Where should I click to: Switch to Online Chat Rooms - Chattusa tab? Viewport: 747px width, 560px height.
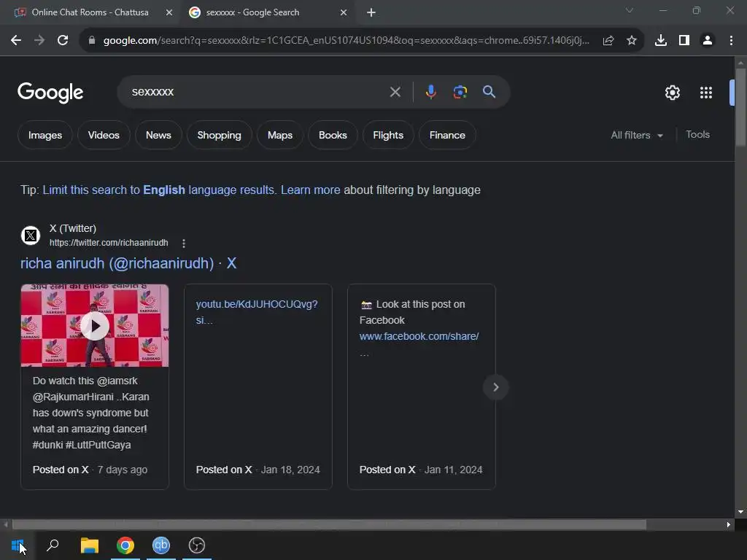pyautogui.click(x=90, y=12)
